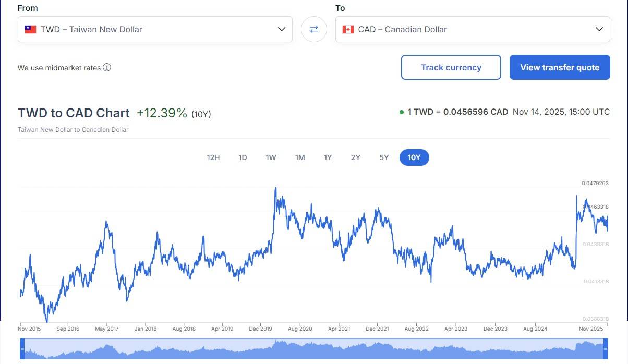Viewport: 628px width, 364px height.
Task: Click the Track currency button
Action: 451,67
